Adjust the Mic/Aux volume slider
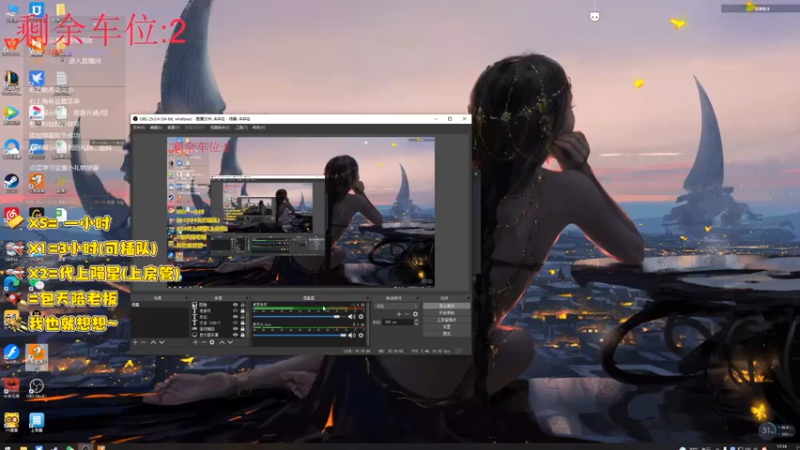800x450 pixels. 299,335
